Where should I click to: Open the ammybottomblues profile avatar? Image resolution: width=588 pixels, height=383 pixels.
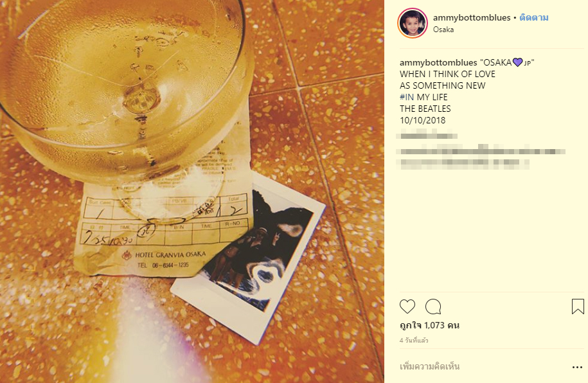(x=413, y=23)
